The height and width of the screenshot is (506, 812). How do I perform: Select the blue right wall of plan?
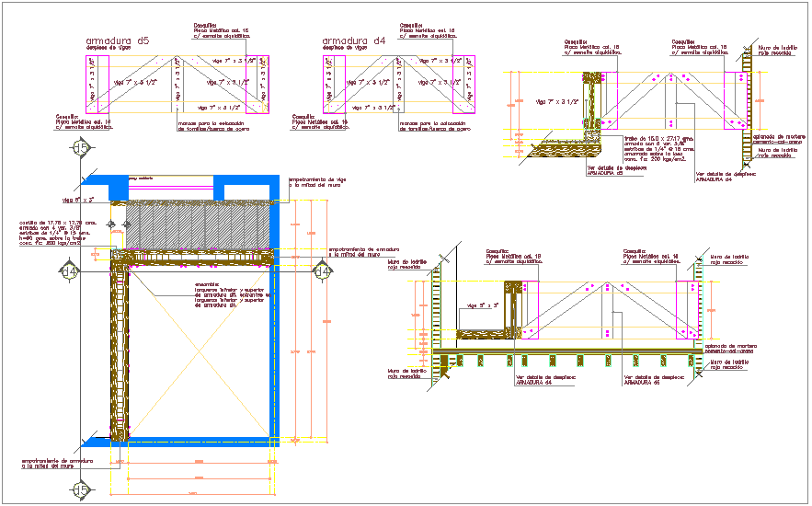point(273,350)
